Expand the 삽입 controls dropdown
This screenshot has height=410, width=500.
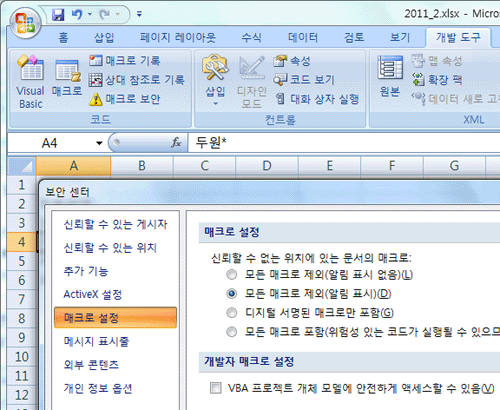(x=215, y=104)
